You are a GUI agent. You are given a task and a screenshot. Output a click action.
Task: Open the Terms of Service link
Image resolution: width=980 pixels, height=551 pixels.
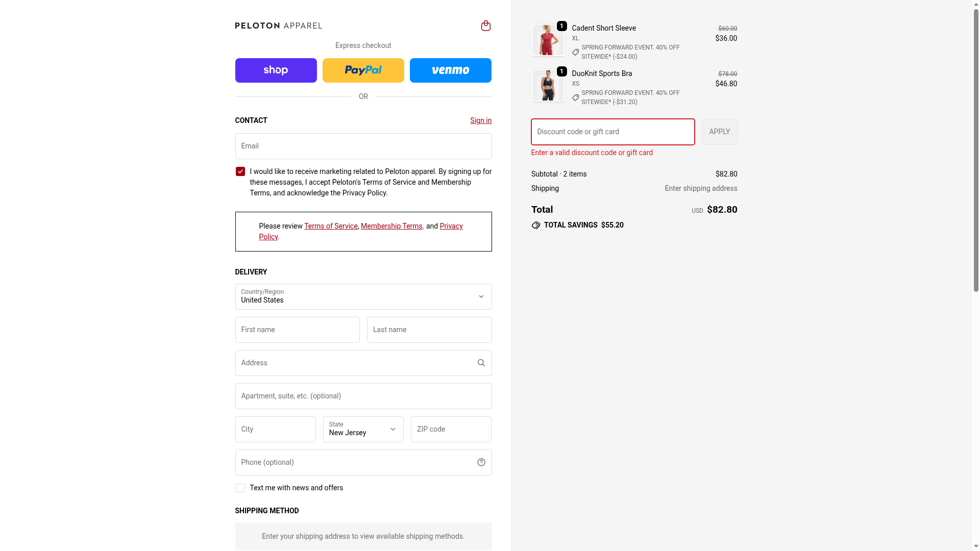(331, 226)
